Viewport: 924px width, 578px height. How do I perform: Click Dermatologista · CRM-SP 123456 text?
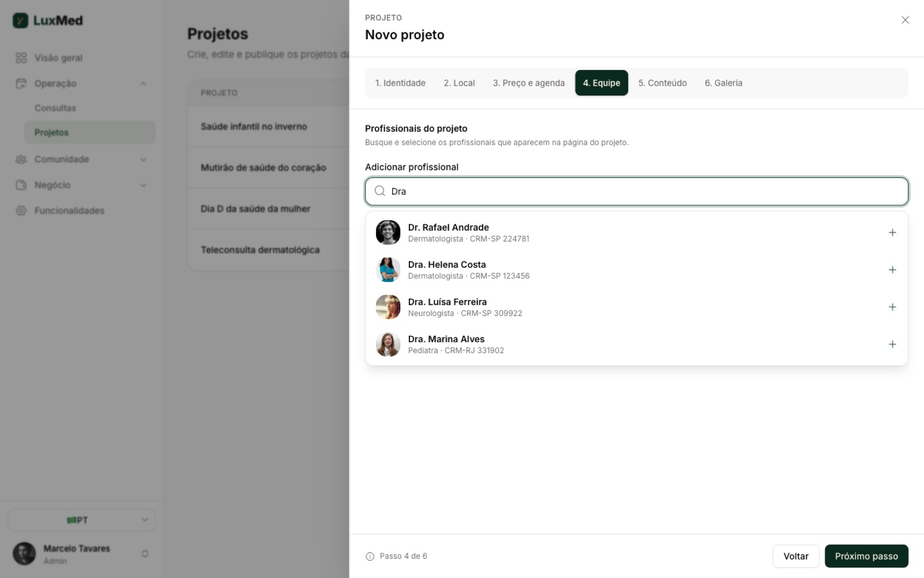click(x=468, y=276)
